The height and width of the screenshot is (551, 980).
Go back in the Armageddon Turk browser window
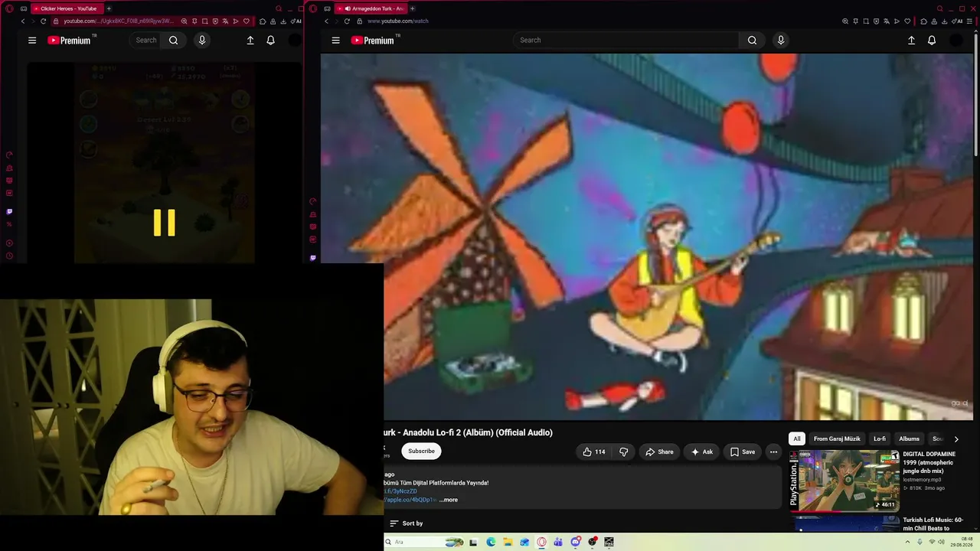point(326,21)
